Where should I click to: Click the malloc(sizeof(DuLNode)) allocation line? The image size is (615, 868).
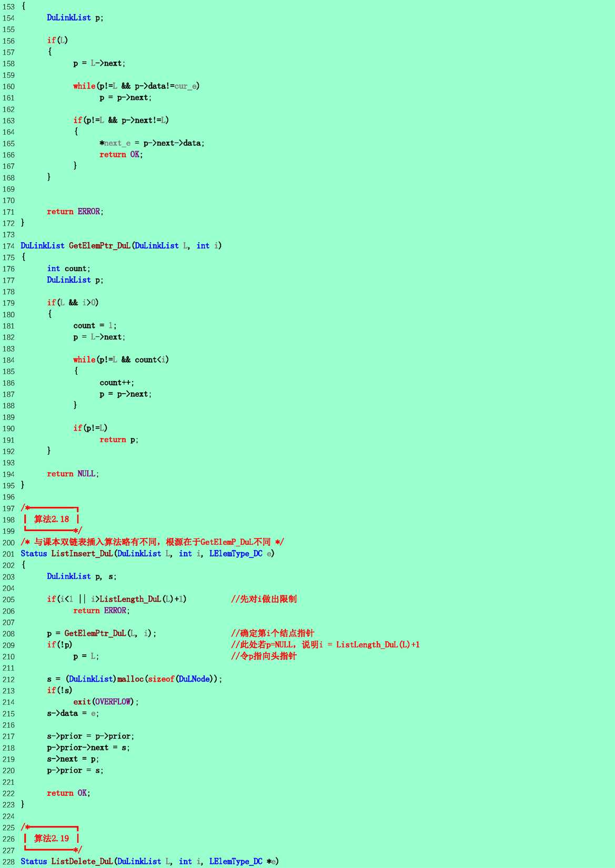[135, 680]
